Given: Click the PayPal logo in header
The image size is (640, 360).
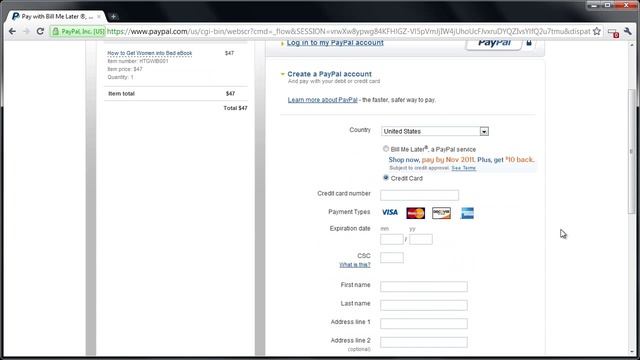Looking at the screenshot, I should point(494,43).
